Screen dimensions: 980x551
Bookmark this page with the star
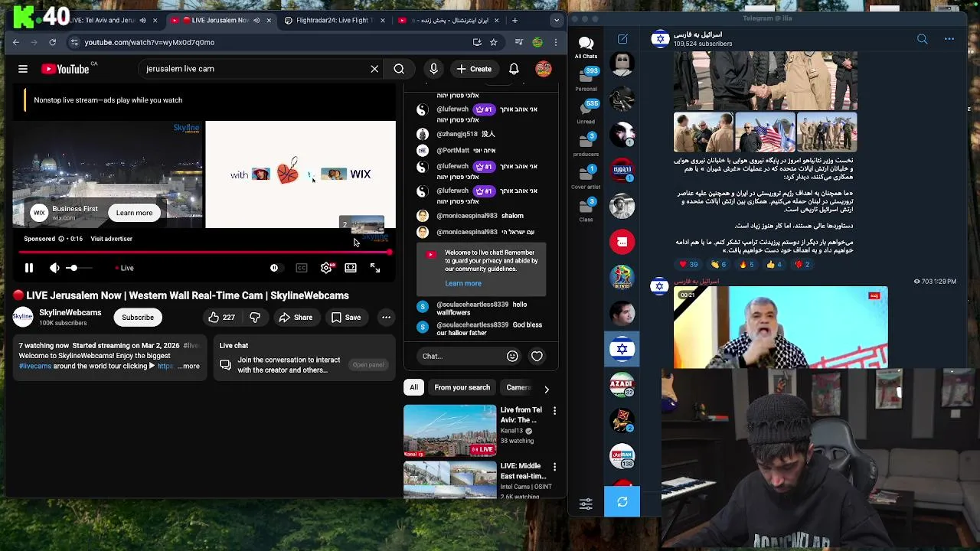[494, 42]
